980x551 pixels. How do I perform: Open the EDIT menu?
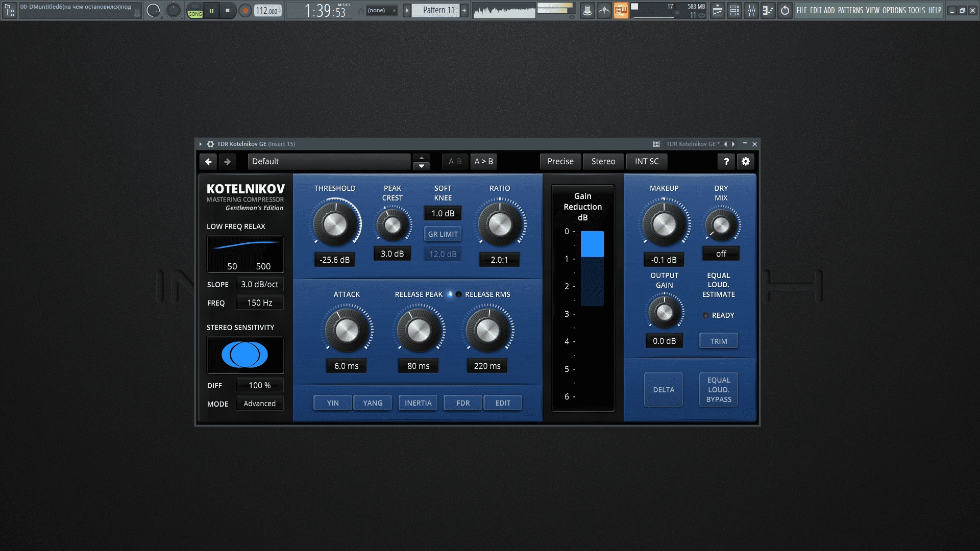(x=816, y=10)
